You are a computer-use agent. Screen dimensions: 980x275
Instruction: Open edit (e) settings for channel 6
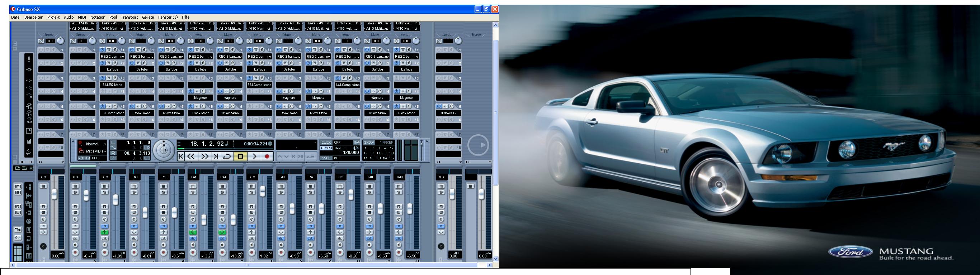point(193,219)
